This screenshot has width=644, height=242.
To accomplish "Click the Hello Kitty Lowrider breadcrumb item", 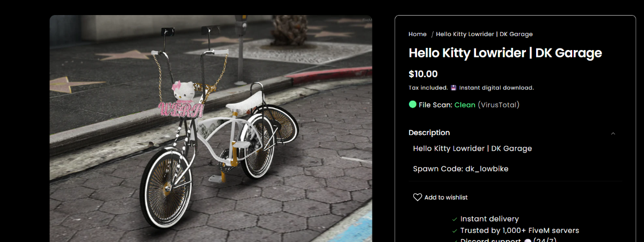I will [484, 34].
